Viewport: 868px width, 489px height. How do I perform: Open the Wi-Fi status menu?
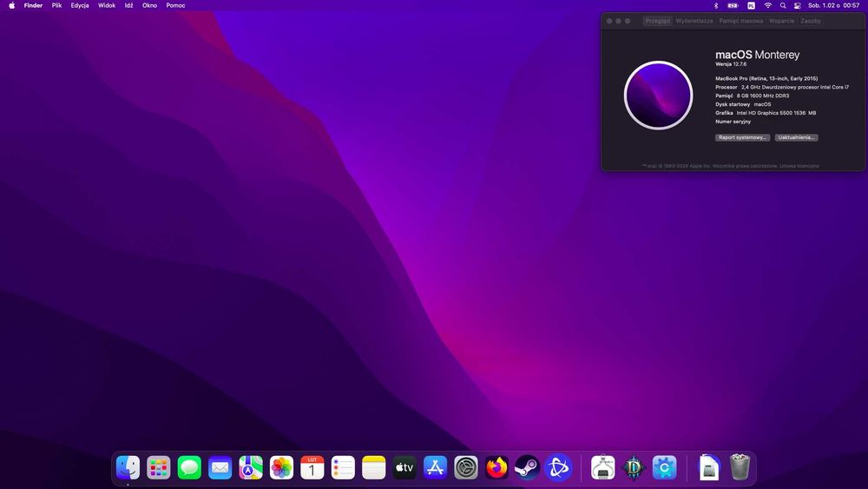click(768, 5)
